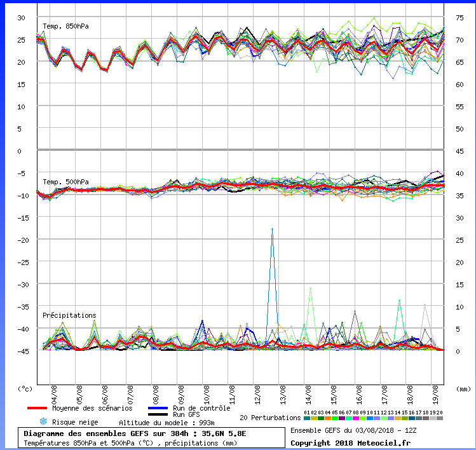Viewport: 476px width, 450px height.
Task: Click the 'Moyenne des scénarios' legend text
Action: tap(92, 408)
